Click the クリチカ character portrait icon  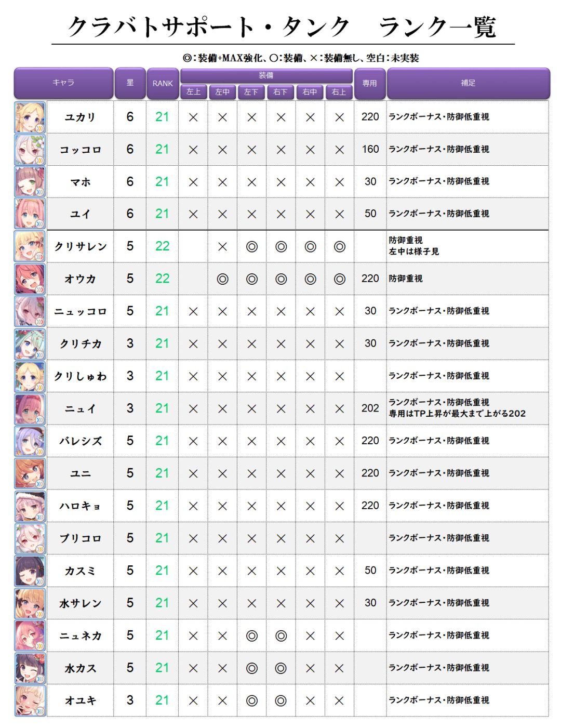point(30,343)
